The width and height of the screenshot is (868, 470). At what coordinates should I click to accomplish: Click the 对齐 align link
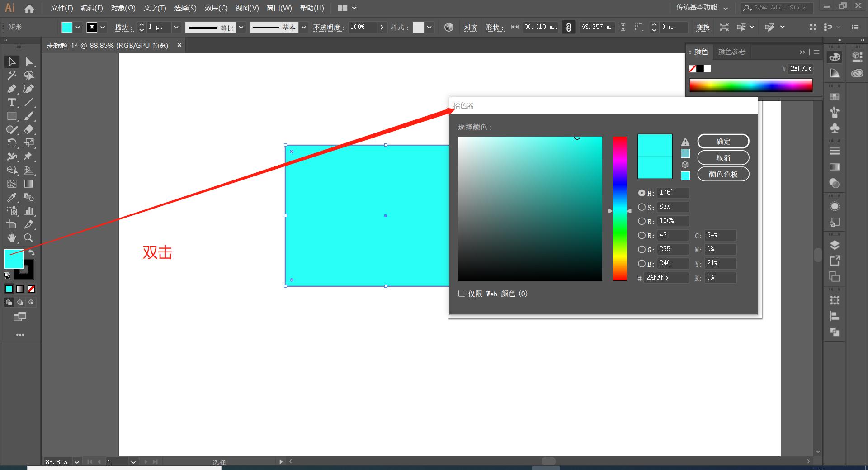click(471, 28)
